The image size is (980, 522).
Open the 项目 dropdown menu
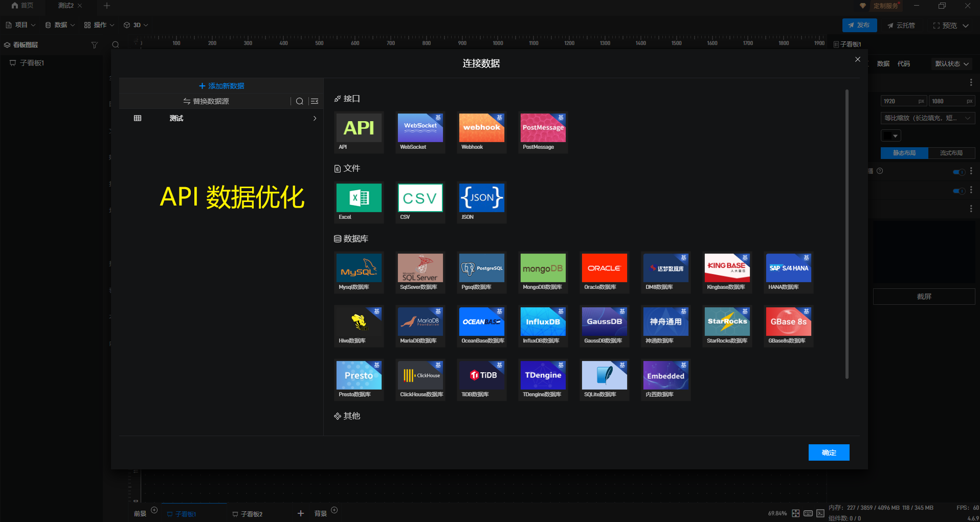pos(20,25)
